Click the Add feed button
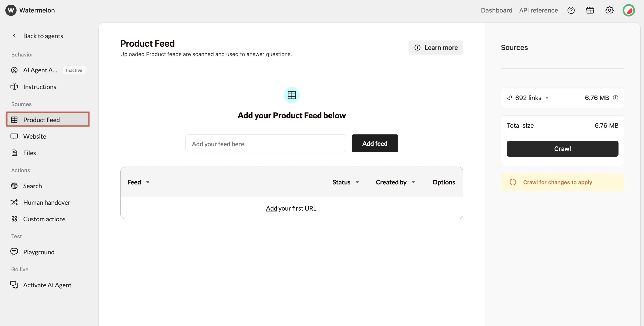Viewport: 644px width, 326px height. click(x=375, y=143)
